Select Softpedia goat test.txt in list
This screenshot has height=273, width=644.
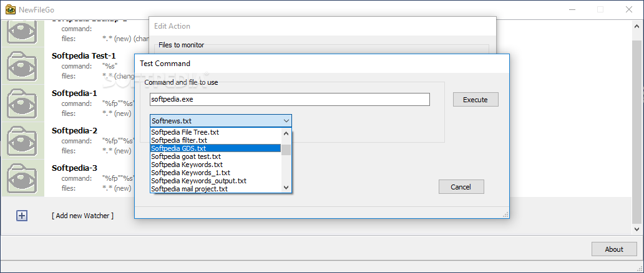[216, 156]
